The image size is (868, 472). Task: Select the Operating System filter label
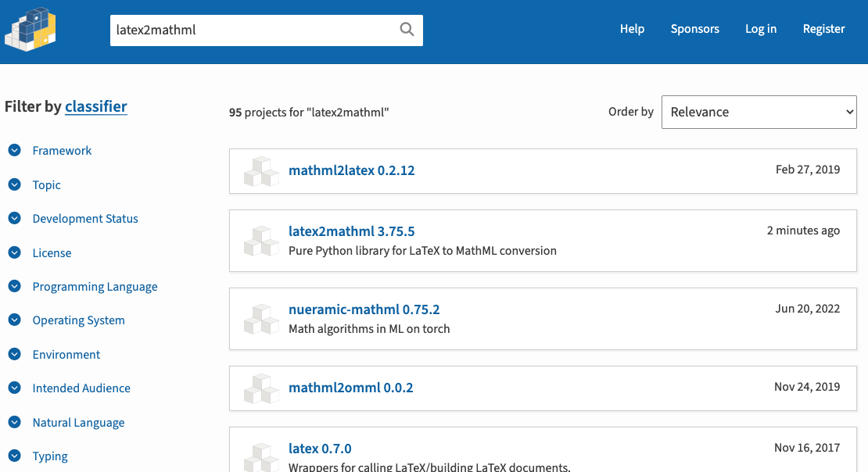click(x=79, y=320)
